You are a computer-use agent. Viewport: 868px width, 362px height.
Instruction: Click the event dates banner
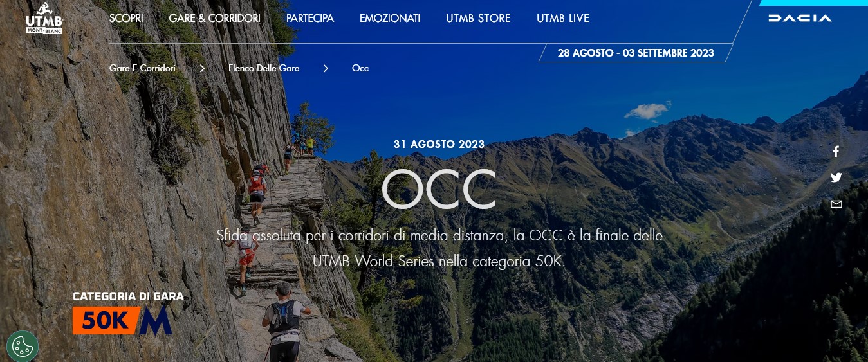(636, 53)
